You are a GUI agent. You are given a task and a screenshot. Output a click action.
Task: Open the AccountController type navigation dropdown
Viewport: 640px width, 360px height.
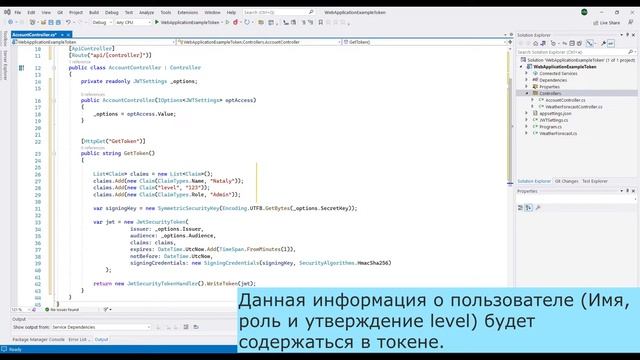pyautogui.click(x=259, y=42)
